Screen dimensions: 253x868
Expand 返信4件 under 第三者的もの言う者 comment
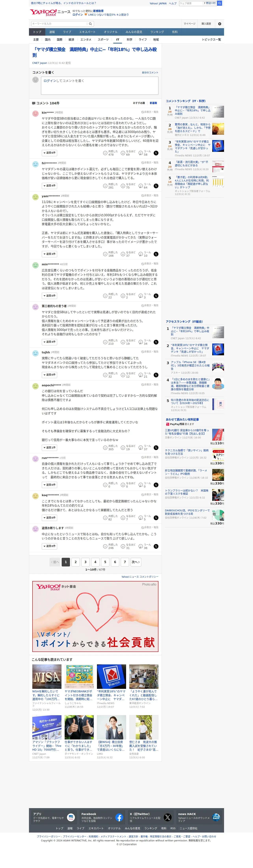tap(49, 342)
